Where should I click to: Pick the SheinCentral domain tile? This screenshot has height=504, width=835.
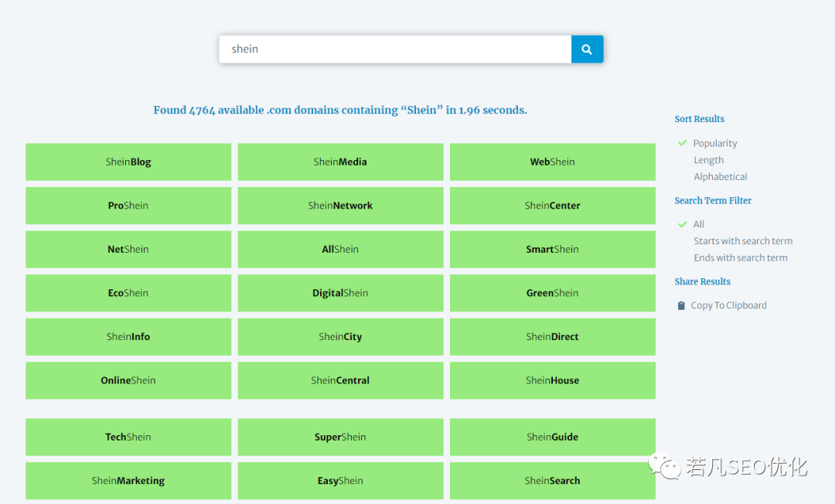coord(340,380)
